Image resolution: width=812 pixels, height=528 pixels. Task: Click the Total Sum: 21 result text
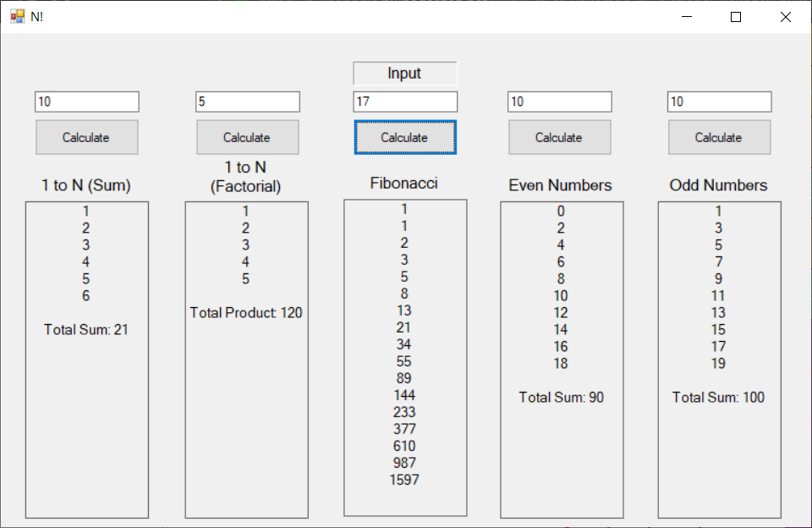point(86,329)
